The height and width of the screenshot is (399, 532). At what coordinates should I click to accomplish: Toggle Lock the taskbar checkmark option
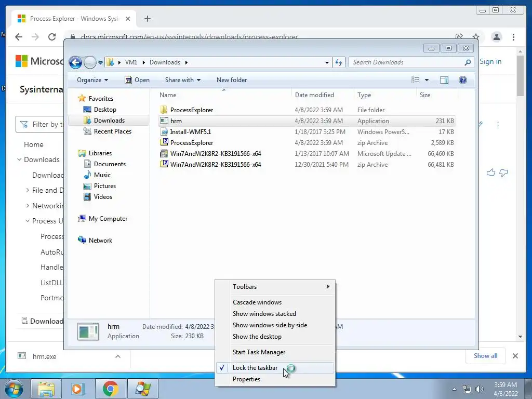pyautogui.click(x=275, y=368)
